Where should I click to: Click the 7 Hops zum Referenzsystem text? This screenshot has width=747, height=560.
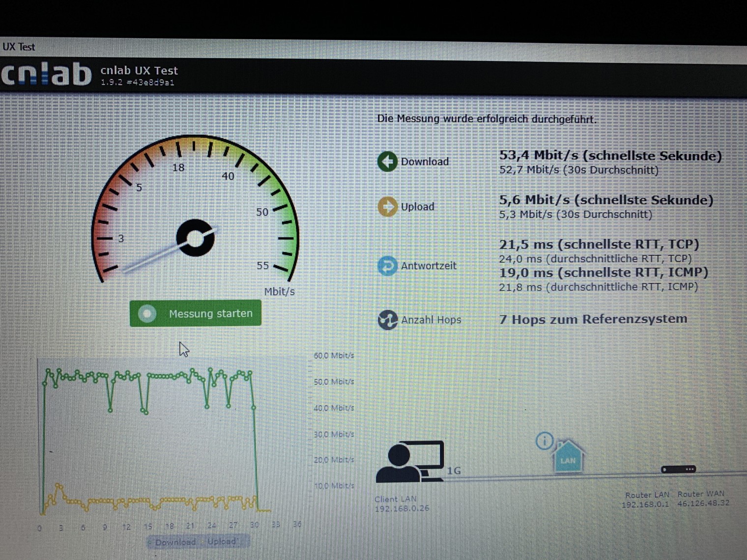pos(593,319)
